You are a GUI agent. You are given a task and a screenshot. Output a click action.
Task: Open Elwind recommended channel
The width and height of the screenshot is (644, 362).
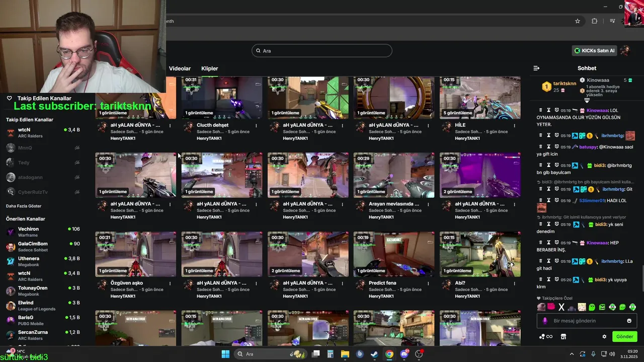(x=43, y=306)
